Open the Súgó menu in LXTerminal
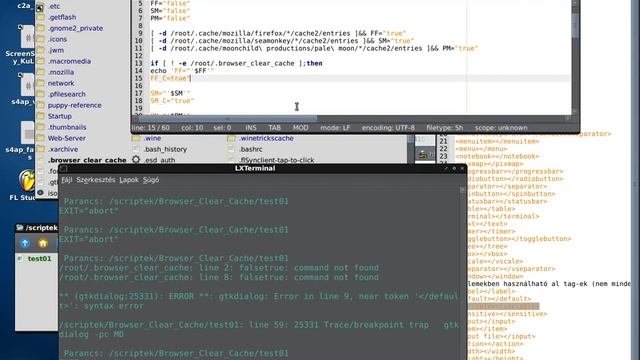 coord(151,180)
